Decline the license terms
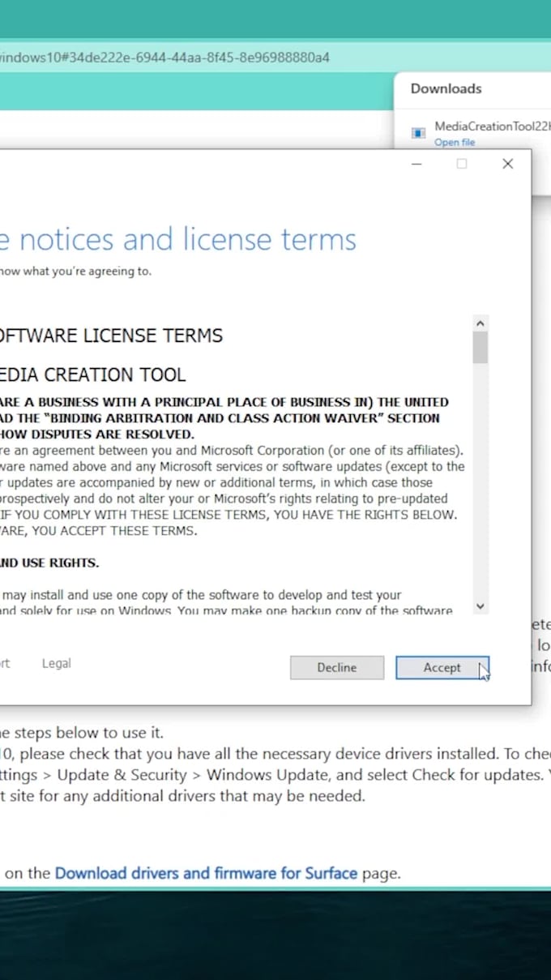 [337, 667]
